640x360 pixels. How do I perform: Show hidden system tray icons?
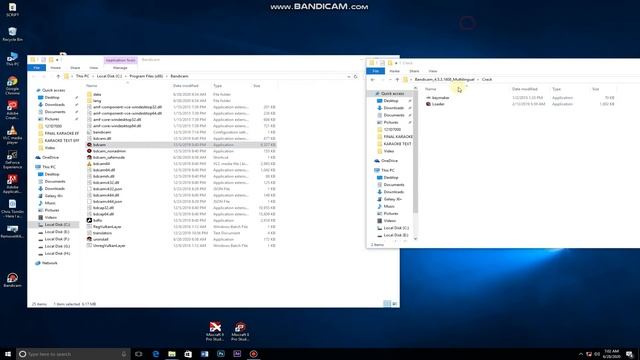pyautogui.click(x=580, y=354)
